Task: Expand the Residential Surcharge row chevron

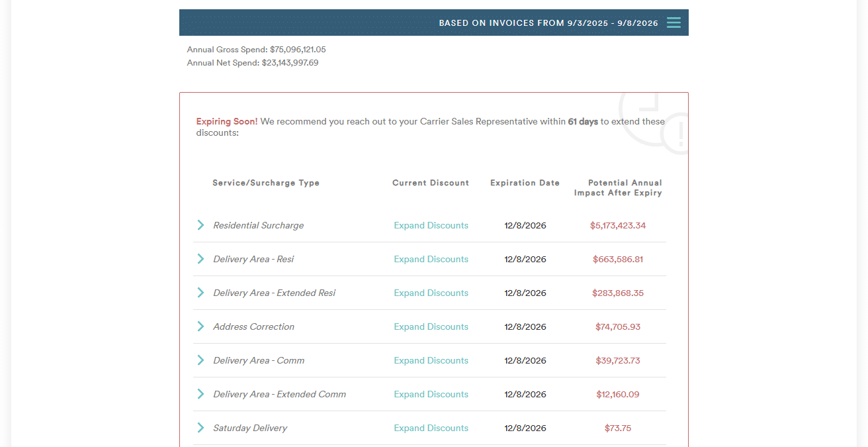Action: click(x=200, y=225)
